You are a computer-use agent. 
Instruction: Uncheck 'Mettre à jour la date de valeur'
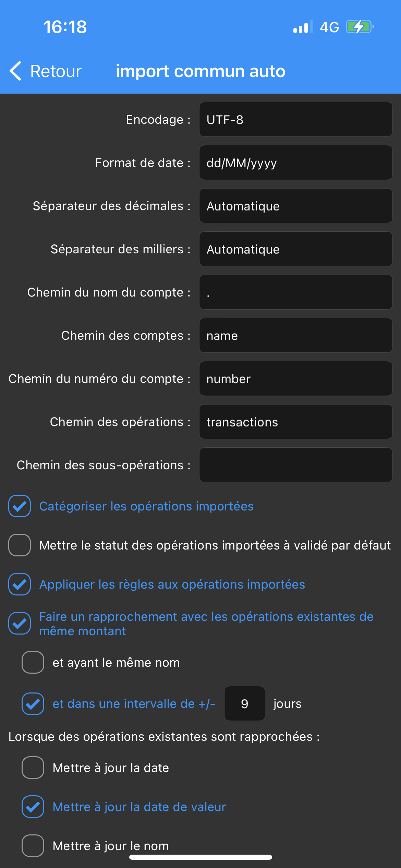pyautogui.click(x=33, y=807)
